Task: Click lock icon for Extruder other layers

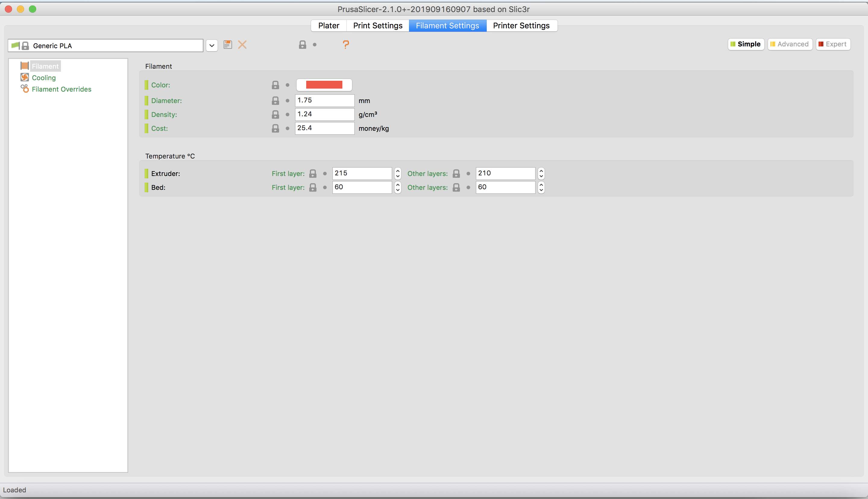Action: coord(456,174)
